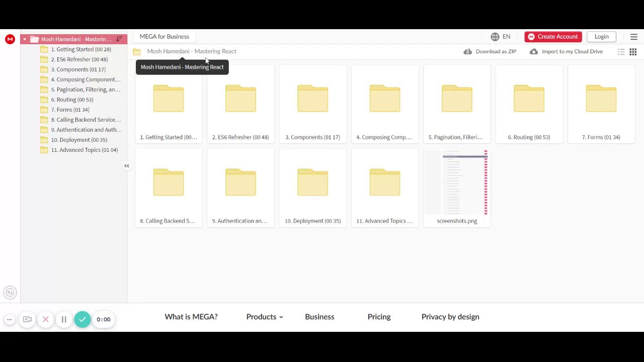This screenshot has height=362, width=644.
Task: Open the '11. Advanced Topics' folder tile
Action: [x=385, y=188]
